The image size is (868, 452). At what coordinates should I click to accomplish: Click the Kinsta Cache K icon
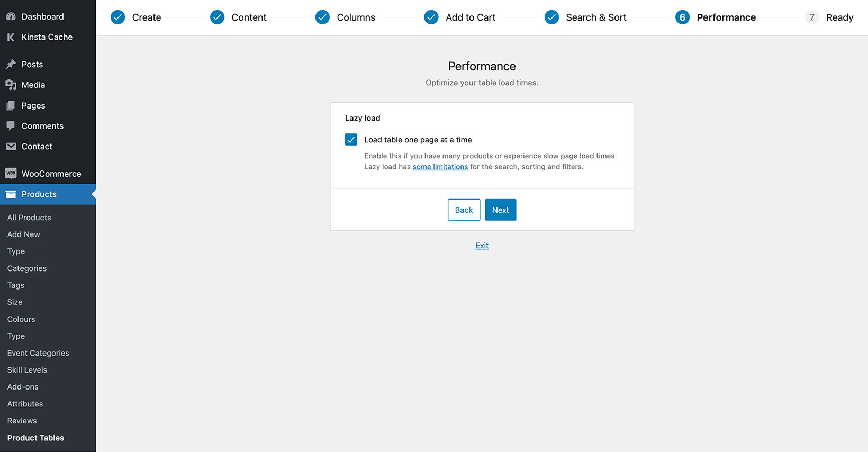click(11, 37)
